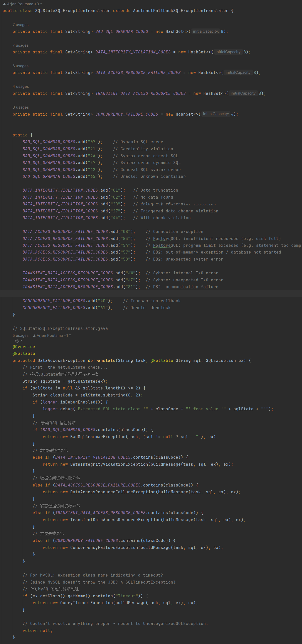Click DataAccessResourceFailureException in the return statement
Screen dimensions: 302x644
click(x=113, y=492)
